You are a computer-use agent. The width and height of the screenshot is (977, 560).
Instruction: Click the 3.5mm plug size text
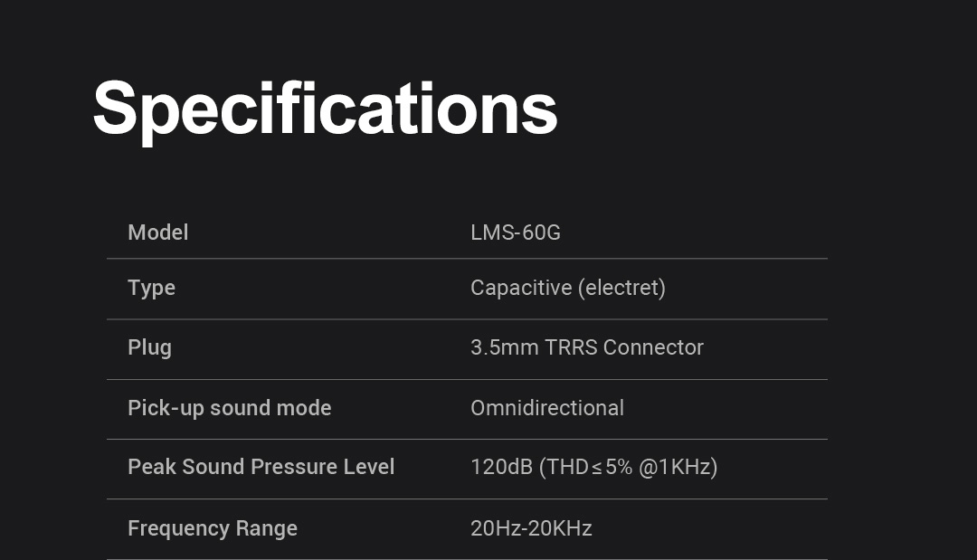click(504, 347)
